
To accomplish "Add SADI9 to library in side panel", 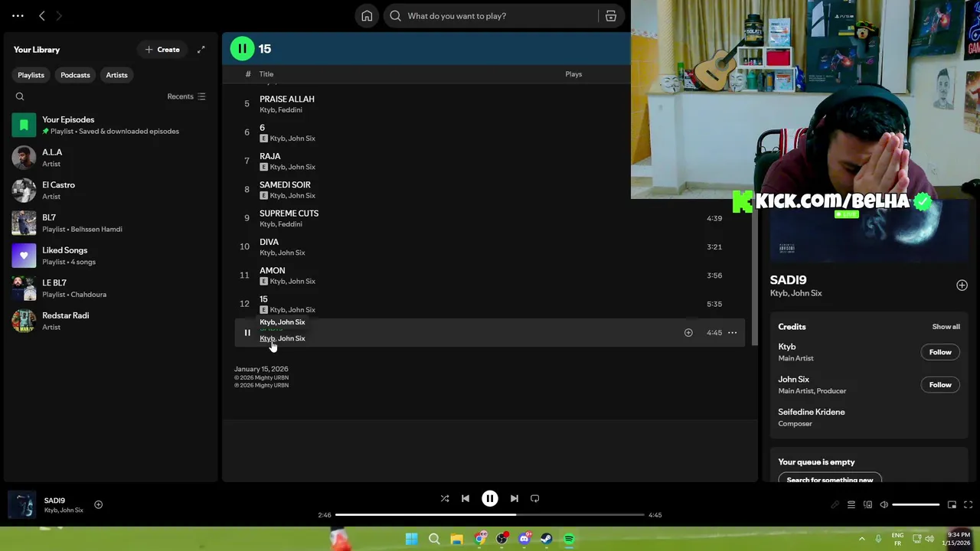I will (962, 285).
